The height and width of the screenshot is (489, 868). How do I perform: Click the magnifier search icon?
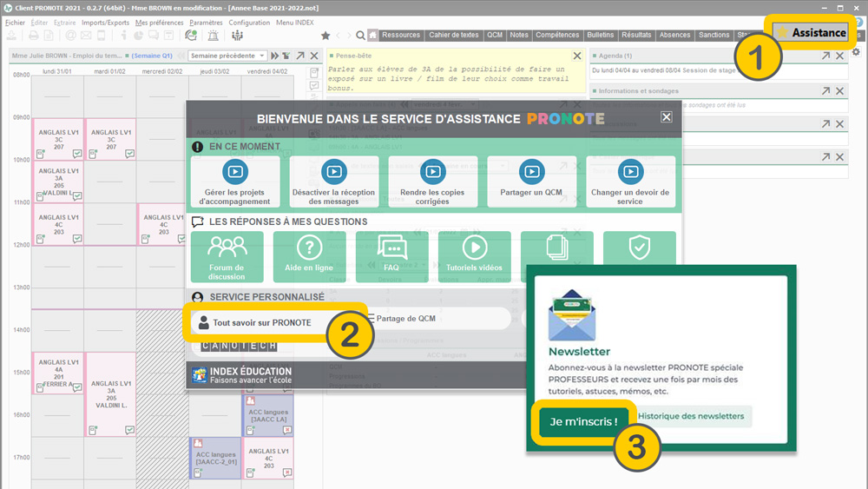click(360, 36)
